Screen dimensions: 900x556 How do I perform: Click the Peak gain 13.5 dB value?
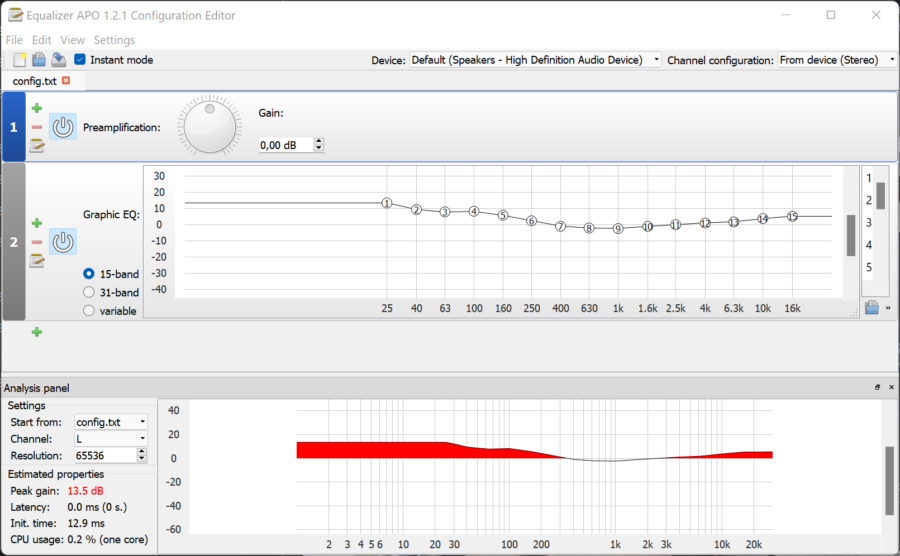click(86, 491)
